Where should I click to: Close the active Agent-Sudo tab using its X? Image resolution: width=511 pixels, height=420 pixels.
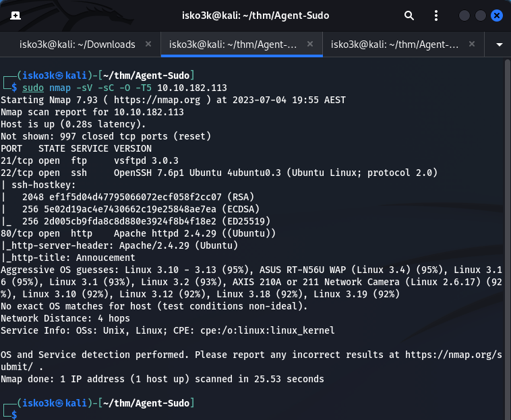click(x=310, y=44)
